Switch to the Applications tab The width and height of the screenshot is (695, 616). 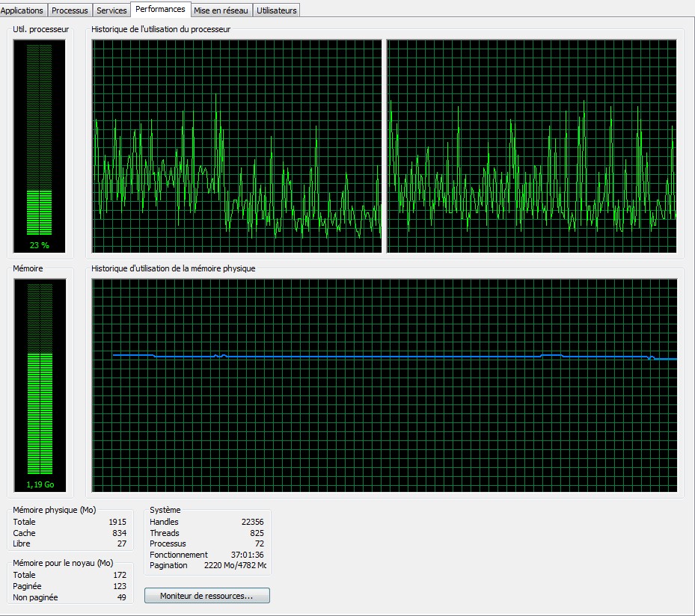[x=22, y=10]
